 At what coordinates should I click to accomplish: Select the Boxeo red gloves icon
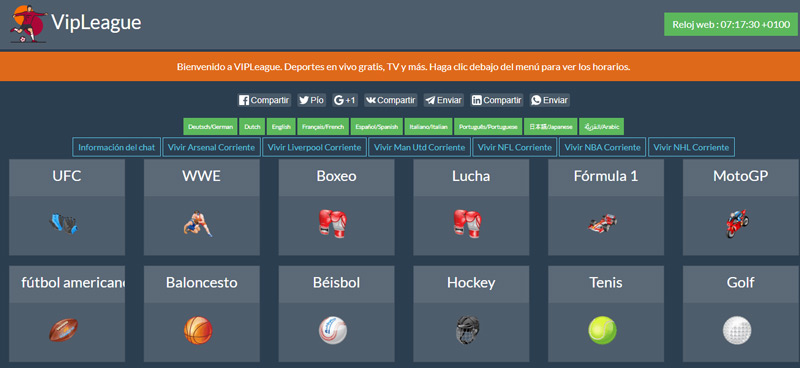333,224
